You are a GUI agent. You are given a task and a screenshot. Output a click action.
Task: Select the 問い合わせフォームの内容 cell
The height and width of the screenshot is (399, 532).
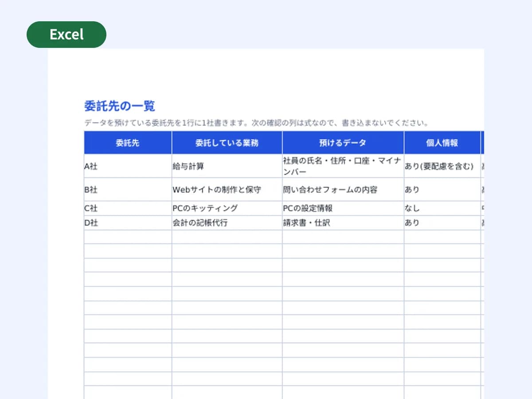point(343,190)
